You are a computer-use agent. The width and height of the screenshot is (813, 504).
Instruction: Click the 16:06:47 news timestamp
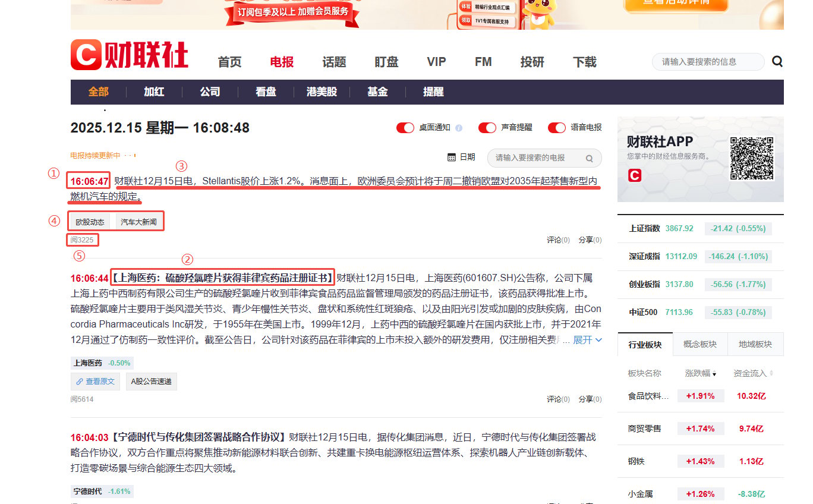tap(90, 181)
